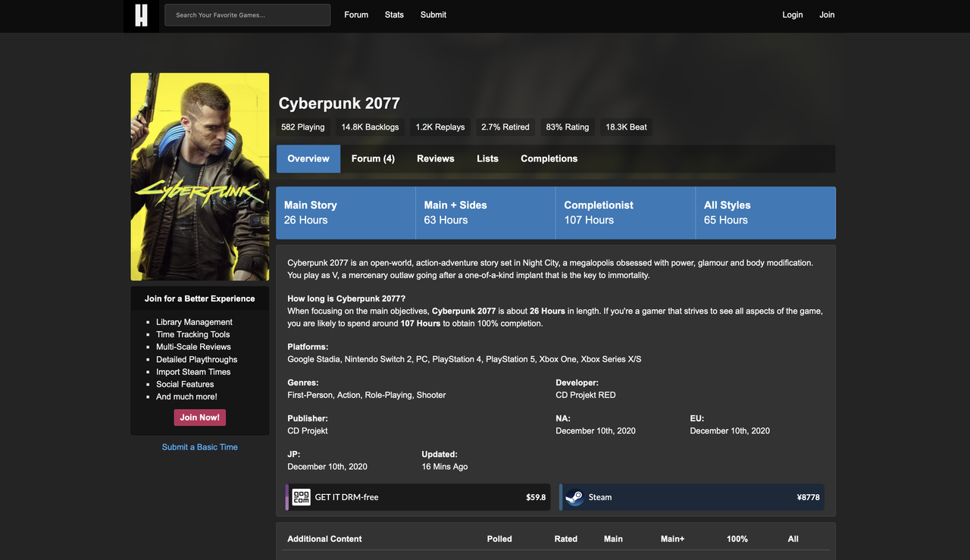The image size is (970, 560).
Task: Switch to the Forum (4) tab
Action: (373, 158)
